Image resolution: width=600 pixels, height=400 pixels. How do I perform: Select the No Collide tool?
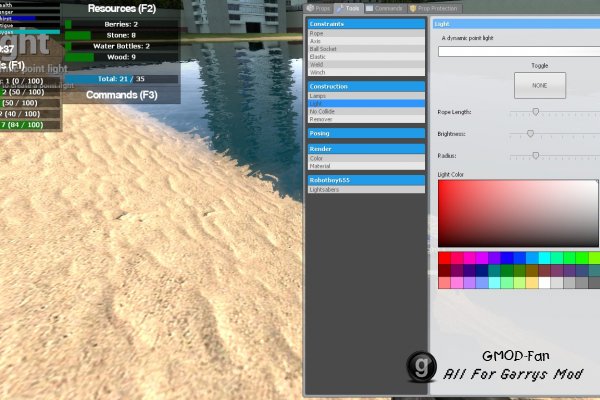tap(366, 111)
